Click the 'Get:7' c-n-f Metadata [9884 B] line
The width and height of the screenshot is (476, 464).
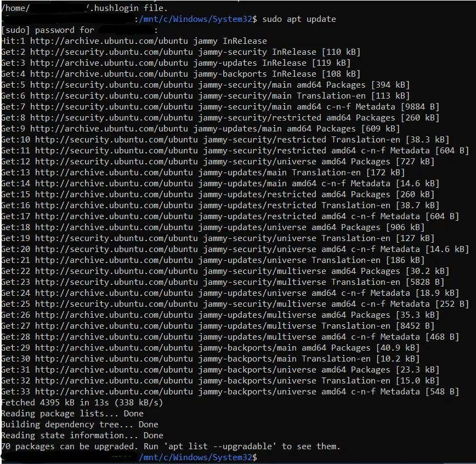tap(220, 107)
